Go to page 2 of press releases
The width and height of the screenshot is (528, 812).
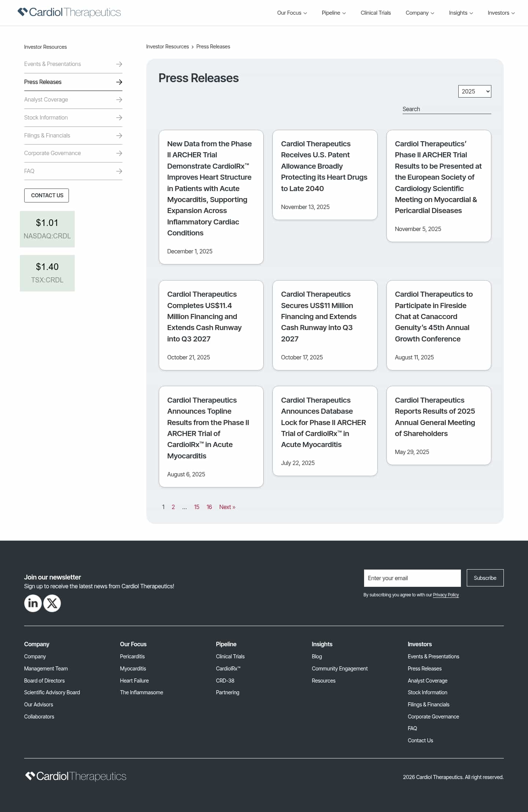pyautogui.click(x=173, y=507)
